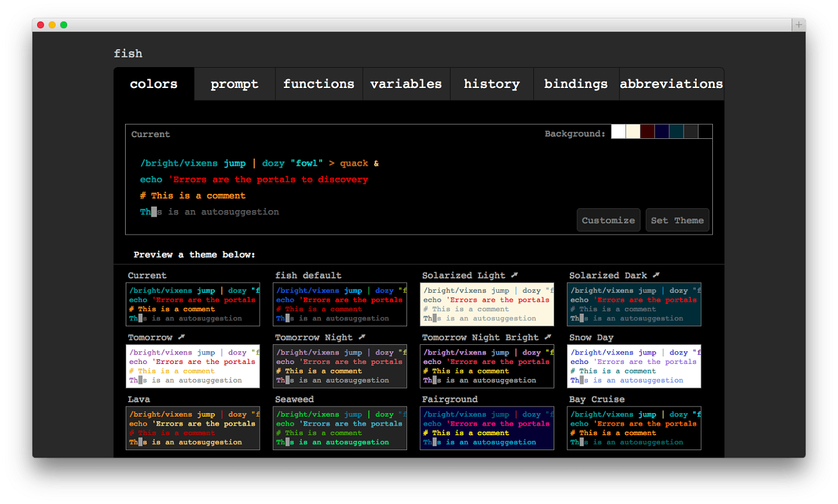The height and width of the screenshot is (504, 838).
Task: Show the history tab
Action: point(491,84)
